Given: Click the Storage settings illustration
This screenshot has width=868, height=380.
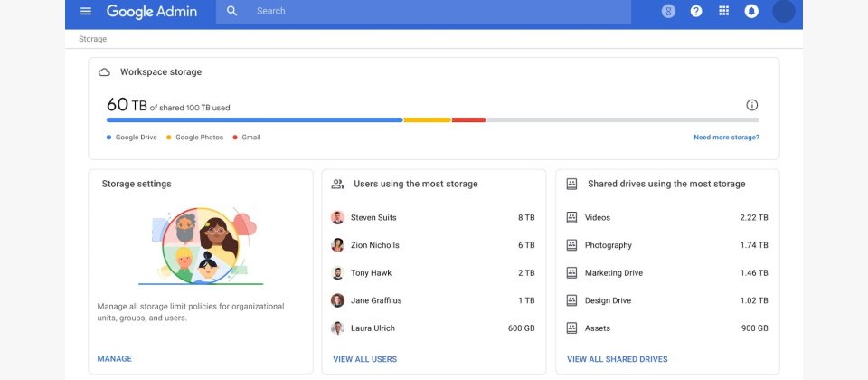Looking at the screenshot, I should 201,246.
